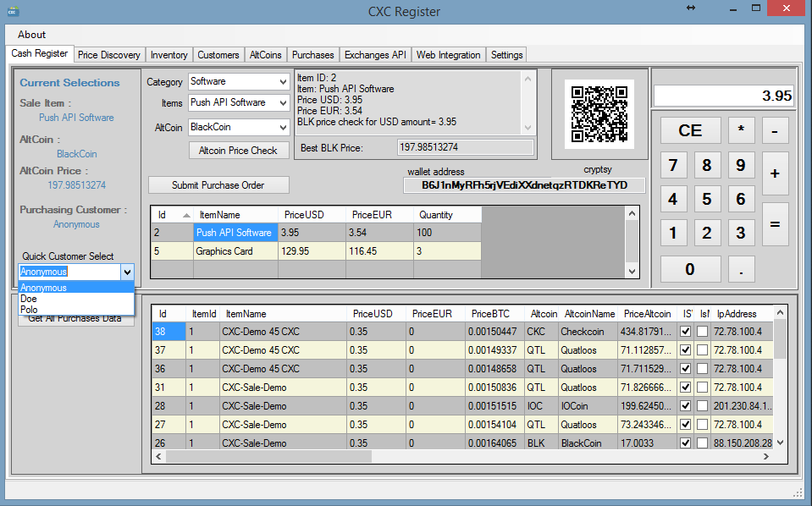This screenshot has width=812, height=506.
Task: Click the minus (-) calculator key
Action: click(x=775, y=129)
